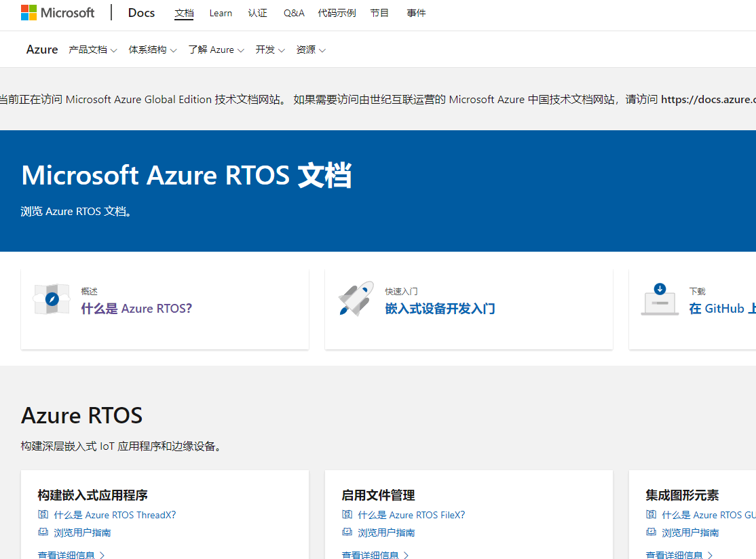The image size is (756, 559).
Task: Open the 什么是 Azure RTOS? link
Action: pyautogui.click(x=136, y=309)
